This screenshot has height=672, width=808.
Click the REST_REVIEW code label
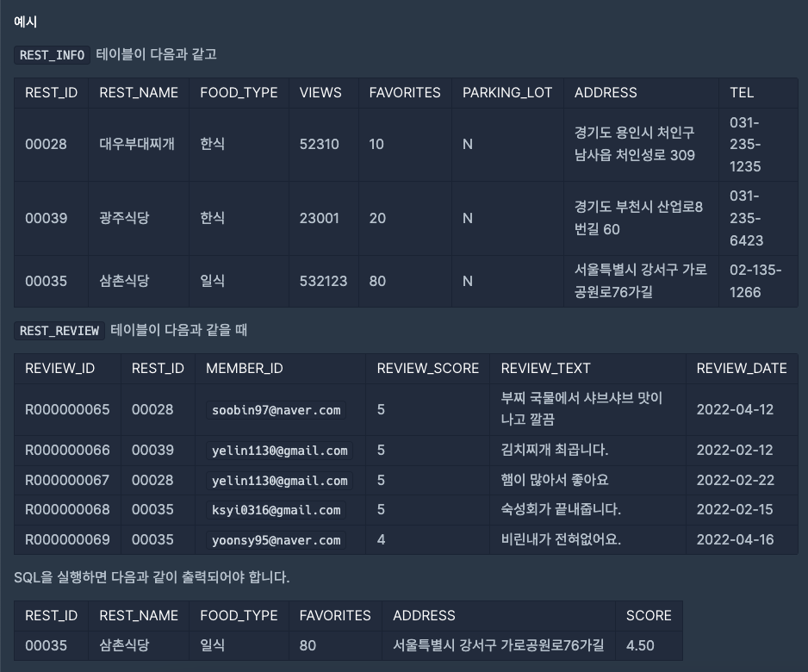59,331
